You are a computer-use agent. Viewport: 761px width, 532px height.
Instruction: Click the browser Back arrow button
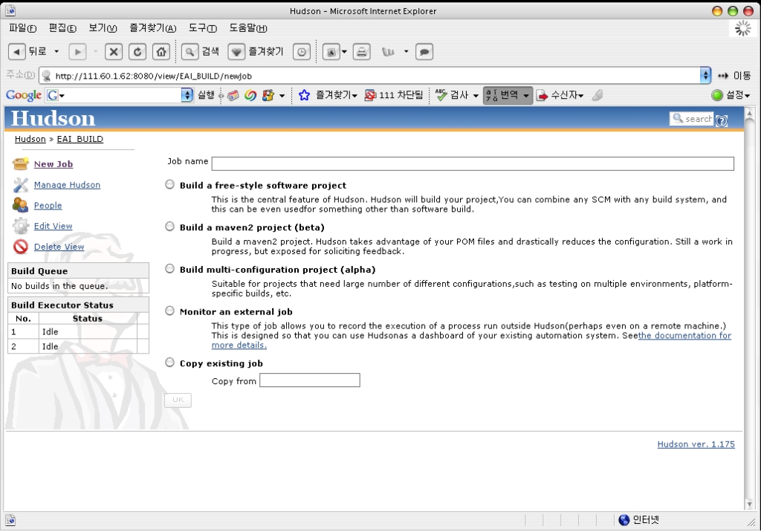pos(17,51)
